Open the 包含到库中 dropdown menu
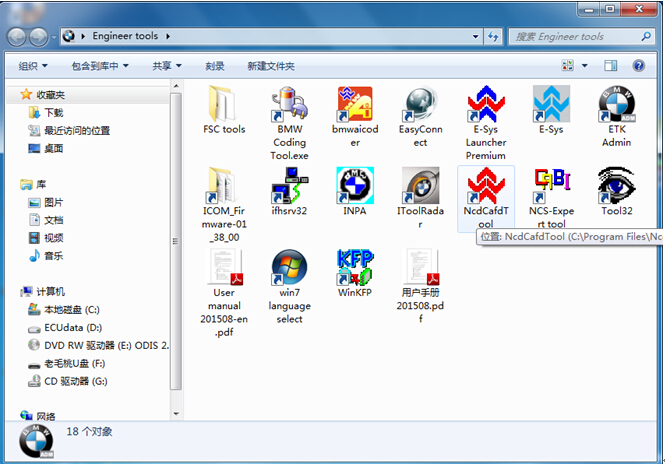 pos(100,66)
